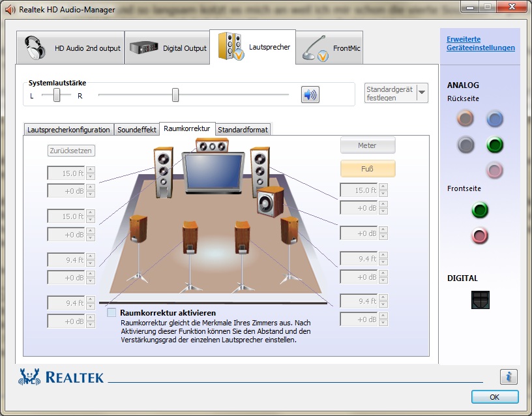Viewport: 532px width, 416px height.
Task: Select Fuß as distance unit
Action: tap(368, 169)
